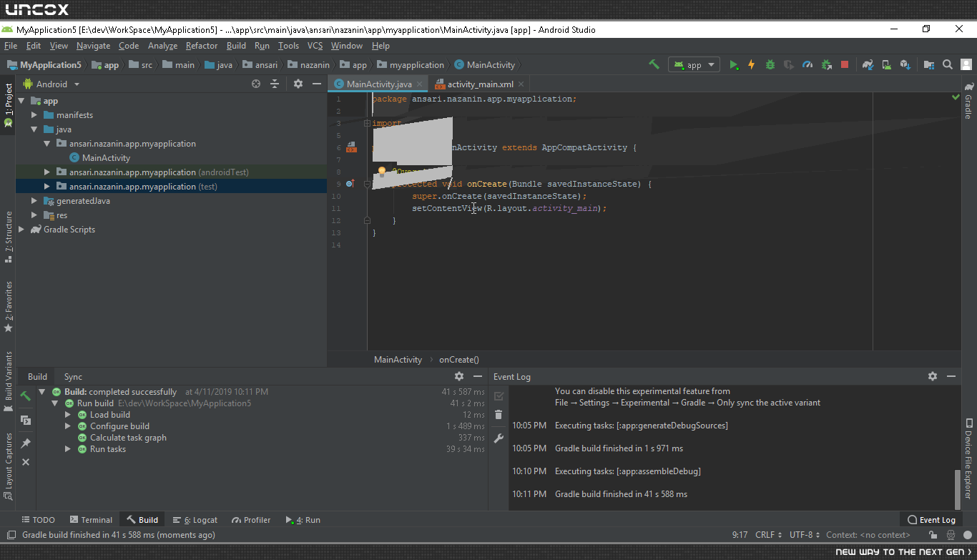Screen dimensions: 977x560
Task: Open the Build menu in the menu bar
Action: coord(236,46)
